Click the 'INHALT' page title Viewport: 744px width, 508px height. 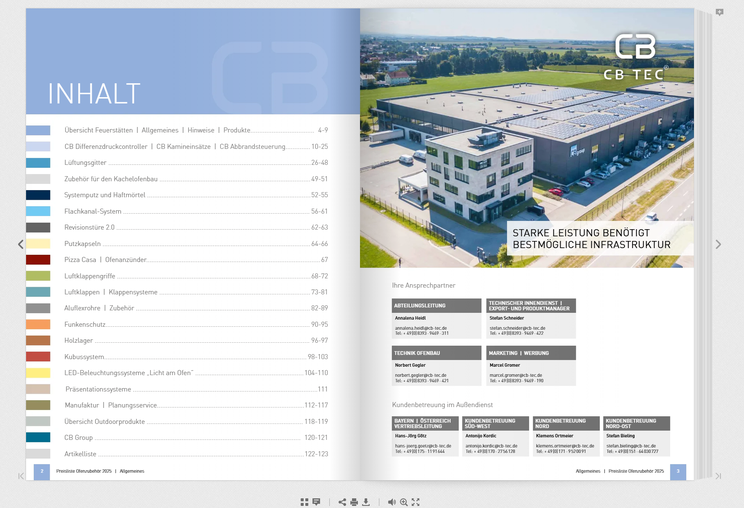94,93
